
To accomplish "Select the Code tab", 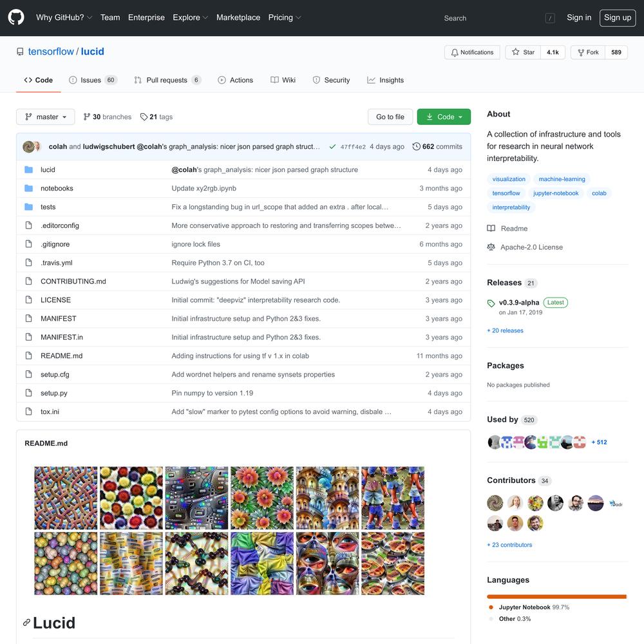I will 39,80.
